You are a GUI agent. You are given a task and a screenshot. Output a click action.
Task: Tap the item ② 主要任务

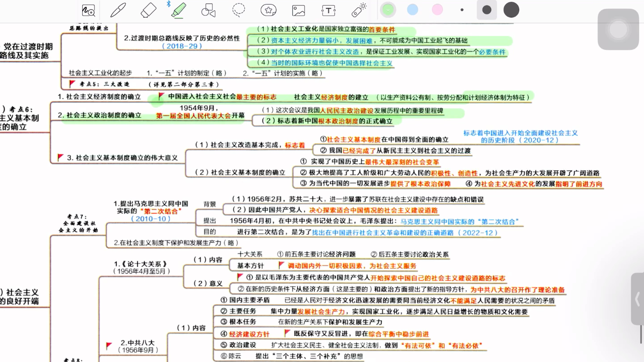[238, 311]
